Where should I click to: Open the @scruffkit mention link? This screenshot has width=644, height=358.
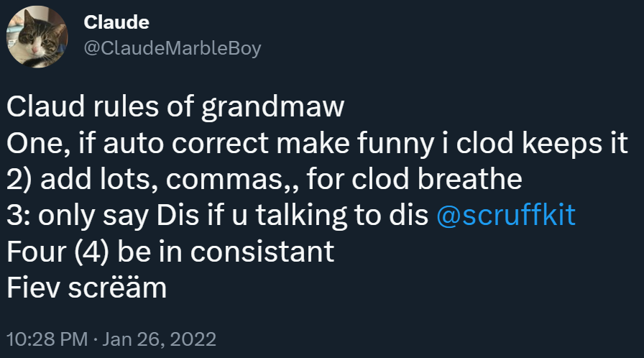click(x=506, y=216)
